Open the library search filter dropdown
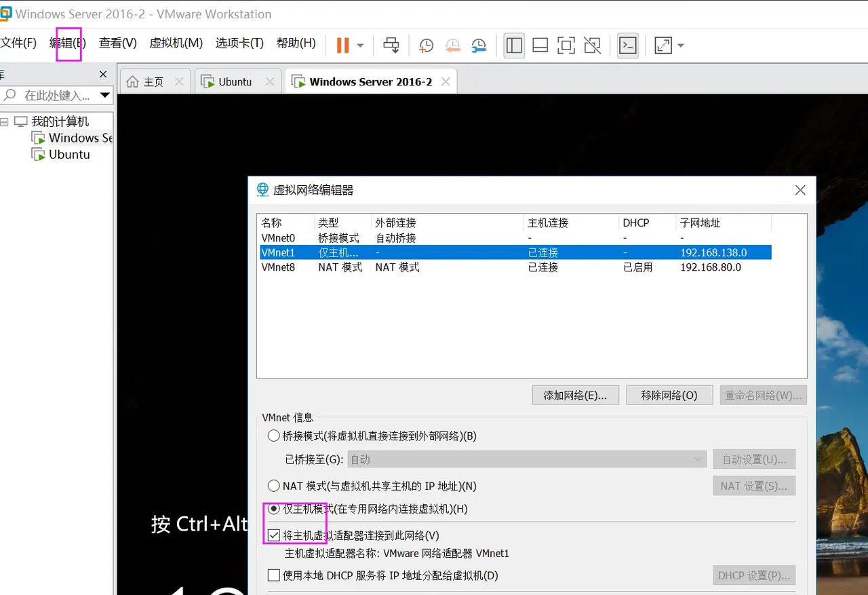This screenshot has height=595, width=868. tap(105, 95)
